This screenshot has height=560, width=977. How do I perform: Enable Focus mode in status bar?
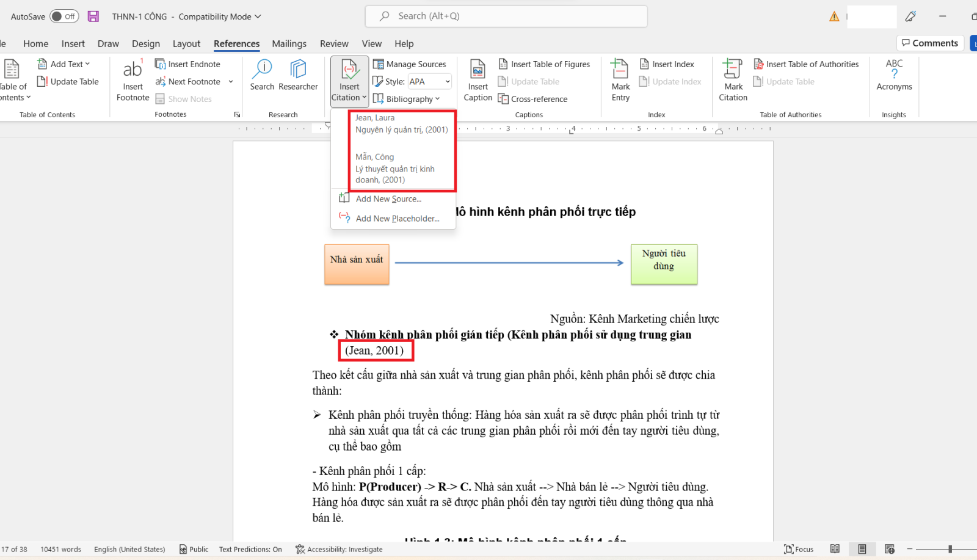(798, 548)
